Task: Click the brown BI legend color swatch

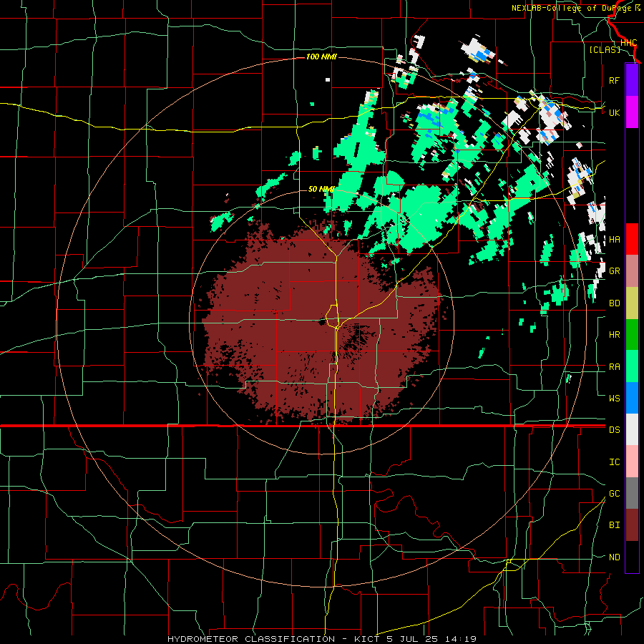Action: pos(632,525)
